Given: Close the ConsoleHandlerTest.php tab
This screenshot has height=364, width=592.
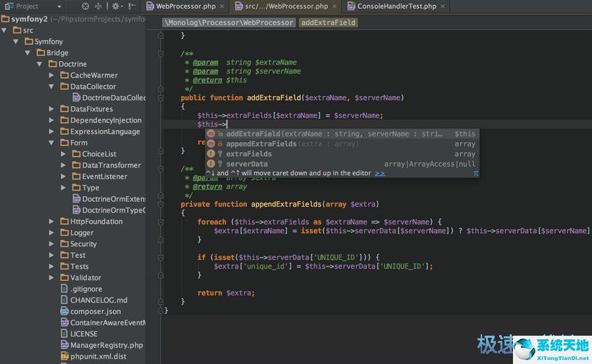Looking at the screenshot, I should [443, 7].
